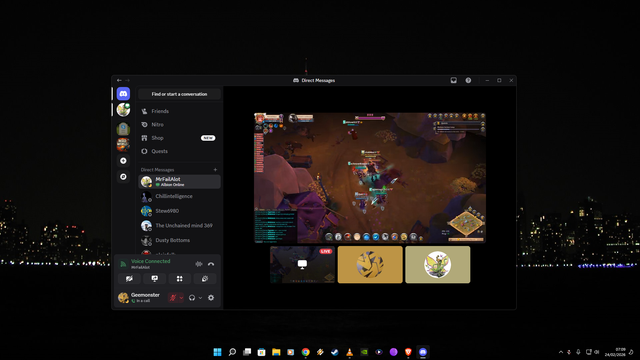The width and height of the screenshot is (640, 360).
Task: Open noise suppression settings icon
Action: (199, 264)
